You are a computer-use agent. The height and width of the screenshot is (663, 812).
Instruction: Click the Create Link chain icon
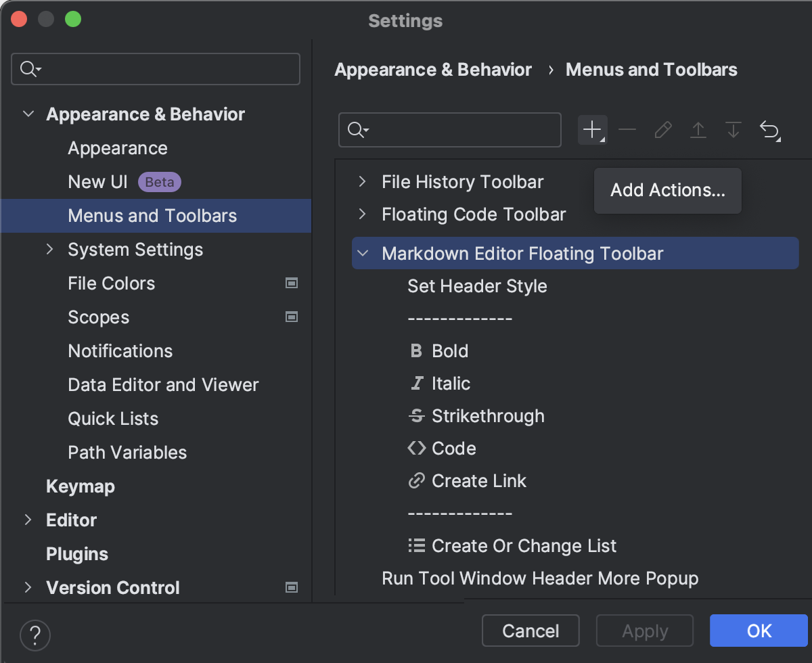(x=415, y=480)
